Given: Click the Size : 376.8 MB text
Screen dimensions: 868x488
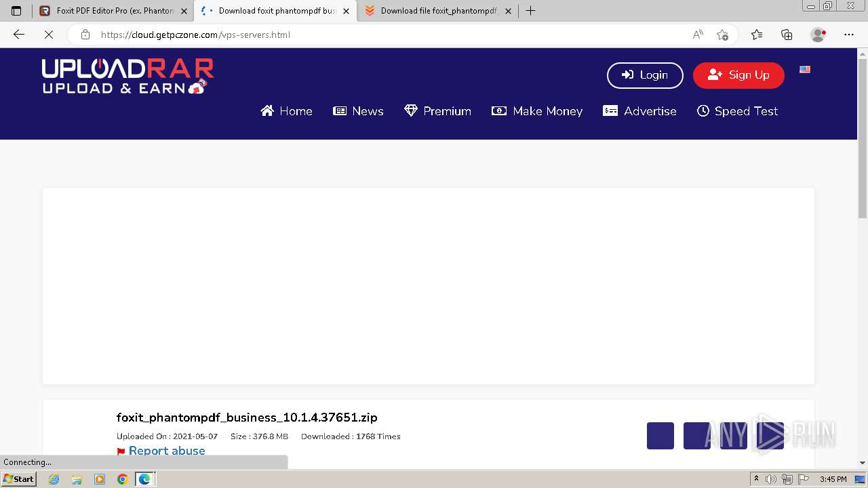Looking at the screenshot, I should (259, 436).
